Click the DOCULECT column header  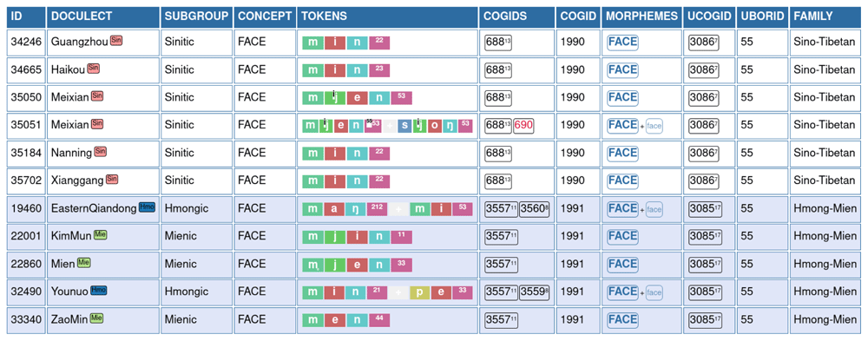click(103, 16)
